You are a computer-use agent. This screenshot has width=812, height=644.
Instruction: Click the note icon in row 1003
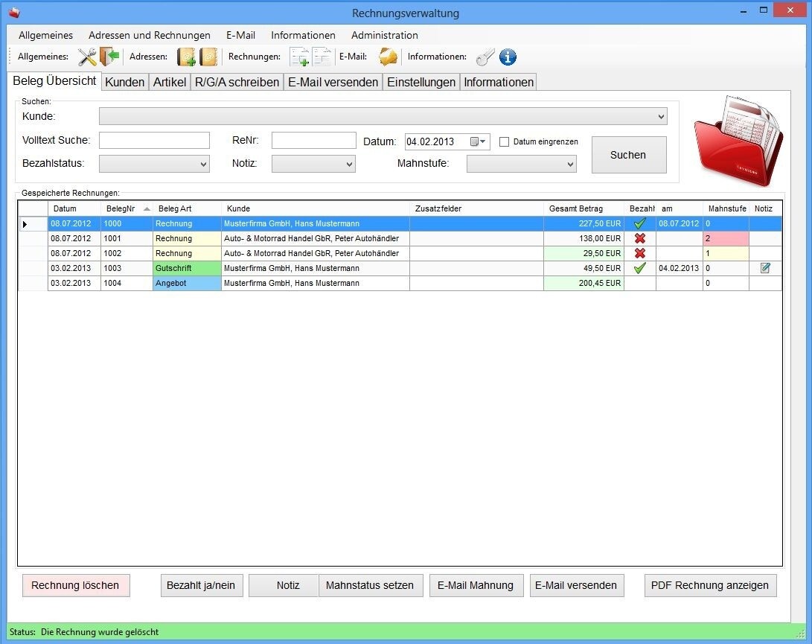[x=765, y=268]
